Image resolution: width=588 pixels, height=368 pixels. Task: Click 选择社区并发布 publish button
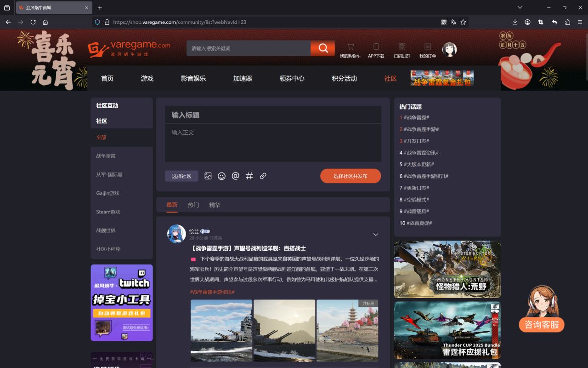click(x=351, y=176)
